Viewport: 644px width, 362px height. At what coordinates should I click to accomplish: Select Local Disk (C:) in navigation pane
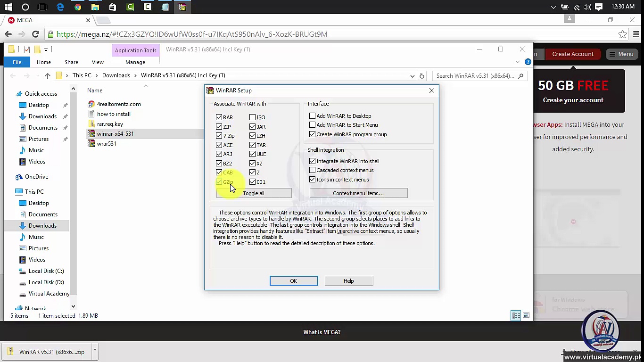[x=46, y=271]
